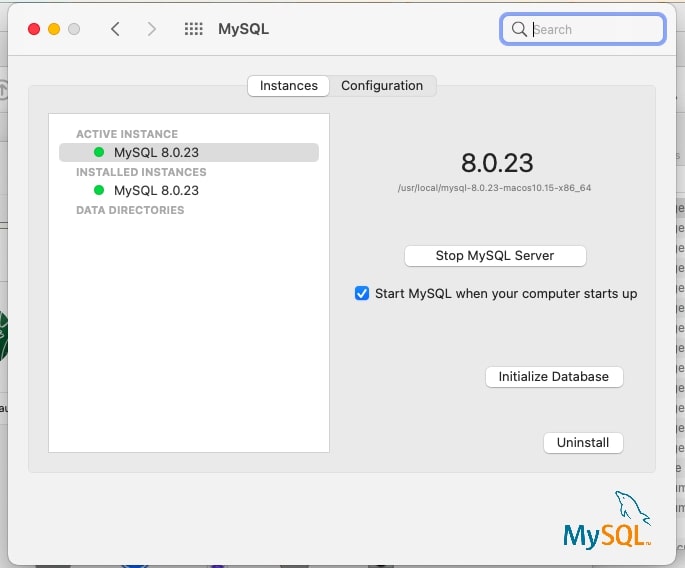Click the green status dot of the active instance
685x568 pixels.
pos(99,152)
